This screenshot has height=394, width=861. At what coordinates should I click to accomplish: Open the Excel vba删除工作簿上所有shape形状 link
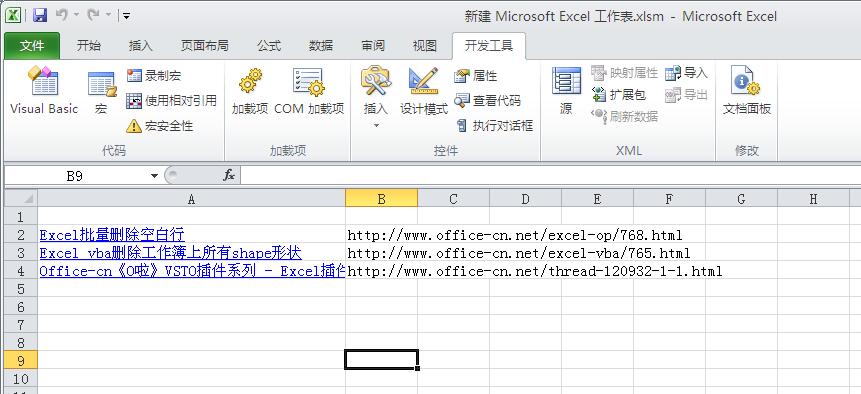[x=170, y=253]
